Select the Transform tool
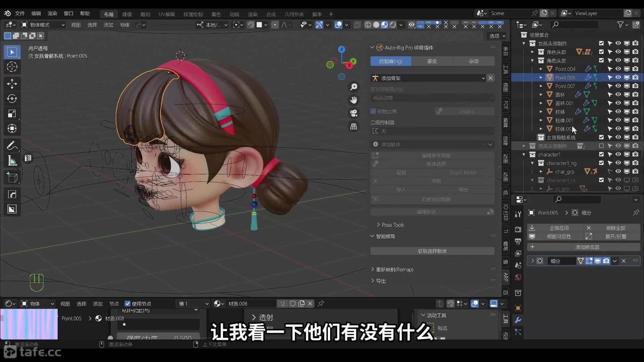The image size is (644, 362). tap(12, 128)
